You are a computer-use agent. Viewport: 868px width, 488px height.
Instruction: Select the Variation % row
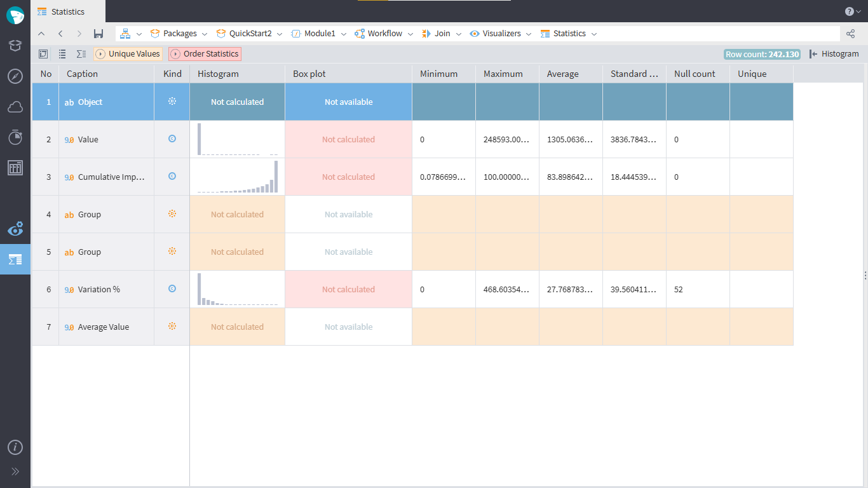point(98,290)
